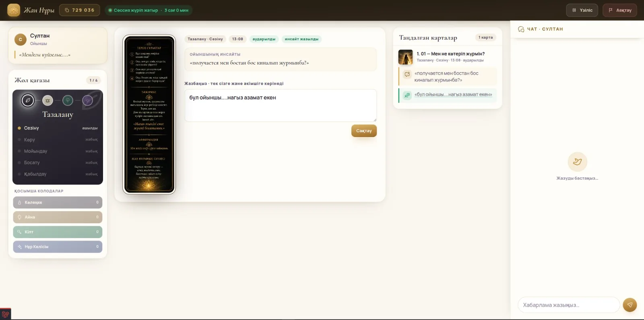Open the Сезіну step in the roadmap
Screen dimensions: 644x320
[x=58, y=128]
